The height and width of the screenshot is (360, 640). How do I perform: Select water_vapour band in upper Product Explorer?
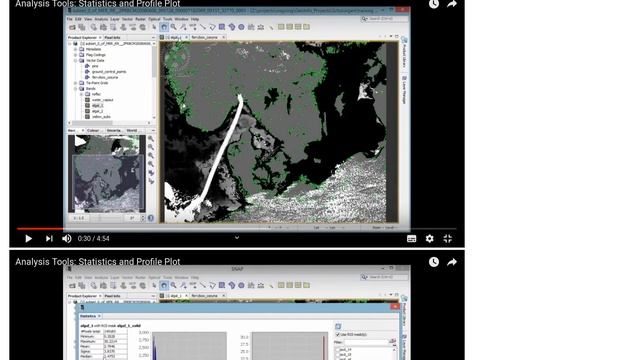(x=102, y=100)
